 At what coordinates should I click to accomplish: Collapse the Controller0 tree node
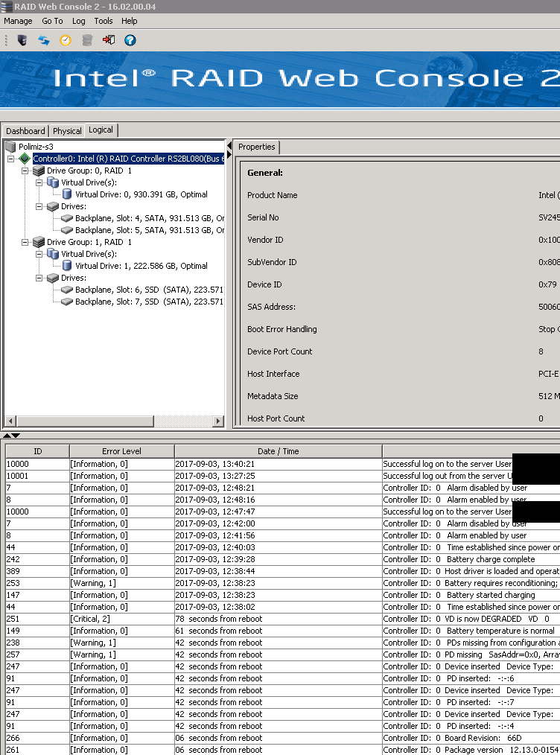click(11, 159)
